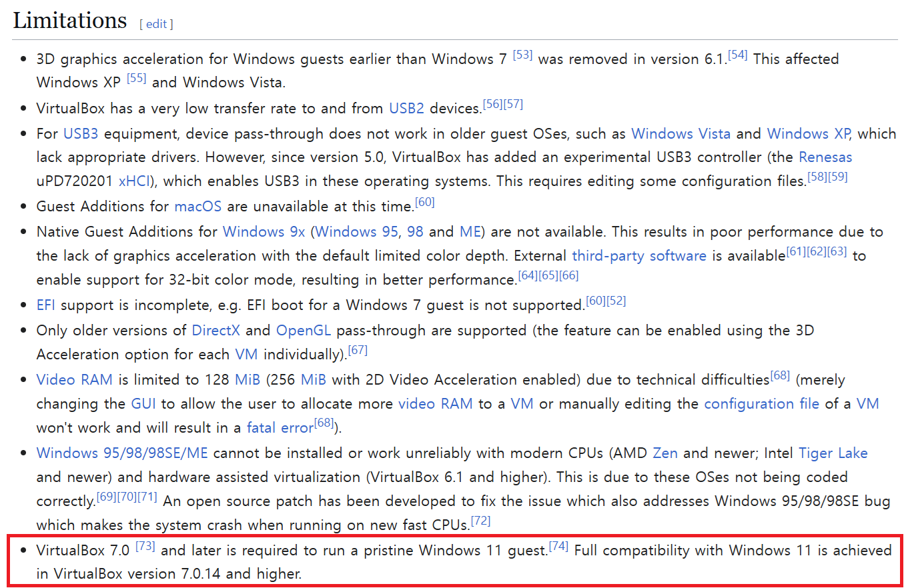Open citation reference 72
The height and width of the screenshot is (588, 908).
click(x=480, y=521)
